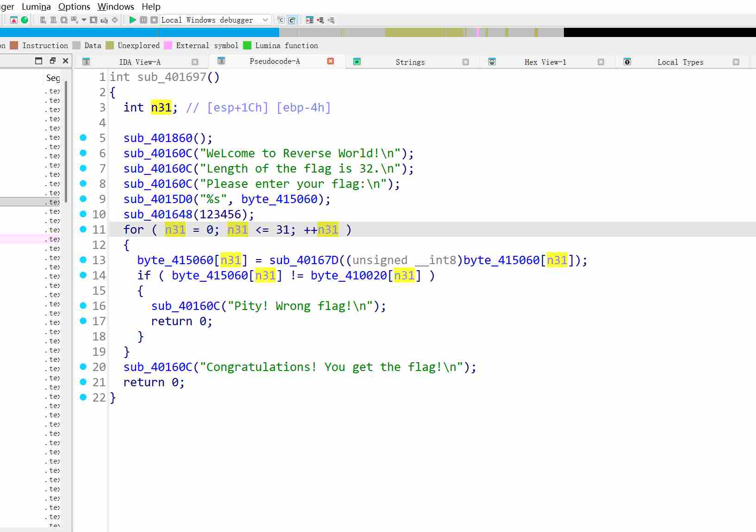Image resolution: width=756 pixels, height=532 pixels.
Task: Close the Pseudocode-A tab with red X
Action: [331, 62]
